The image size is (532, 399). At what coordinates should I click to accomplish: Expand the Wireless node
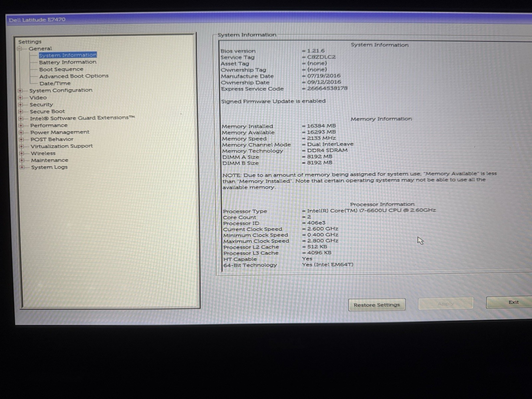pyautogui.click(x=22, y=153)
